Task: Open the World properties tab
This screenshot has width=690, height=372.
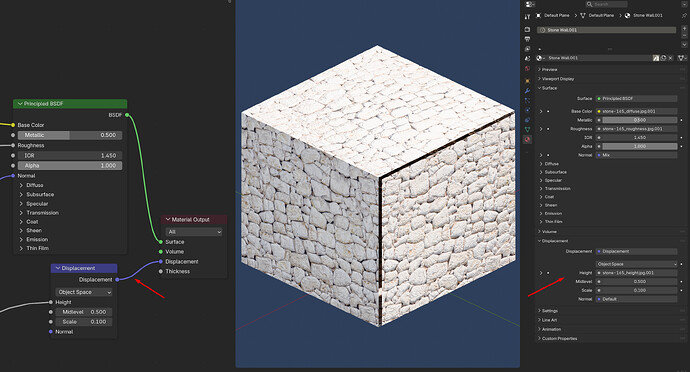Action: point(527,69)
